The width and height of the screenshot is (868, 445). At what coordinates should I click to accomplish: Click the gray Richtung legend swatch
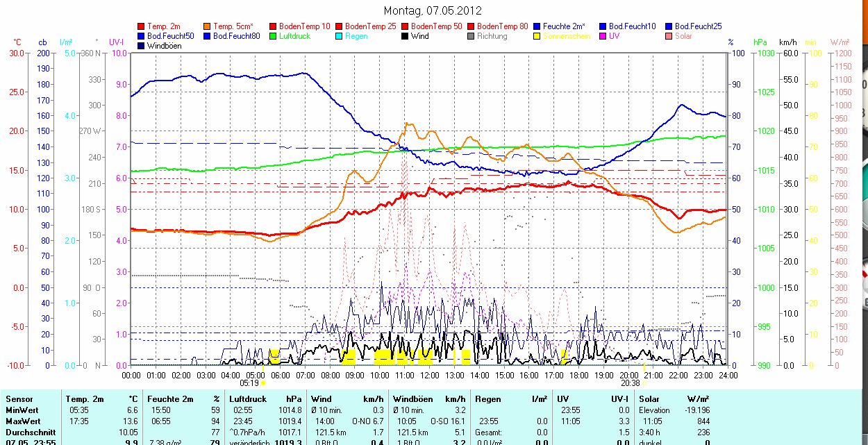tap(471, 36)
